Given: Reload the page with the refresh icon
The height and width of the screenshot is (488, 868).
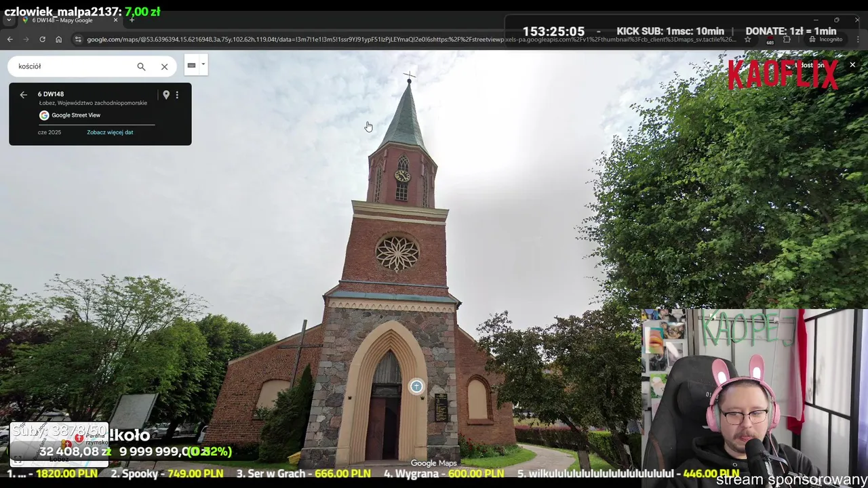Looking at the screenshot, I should pyautogui.click(x=42, y=39).
